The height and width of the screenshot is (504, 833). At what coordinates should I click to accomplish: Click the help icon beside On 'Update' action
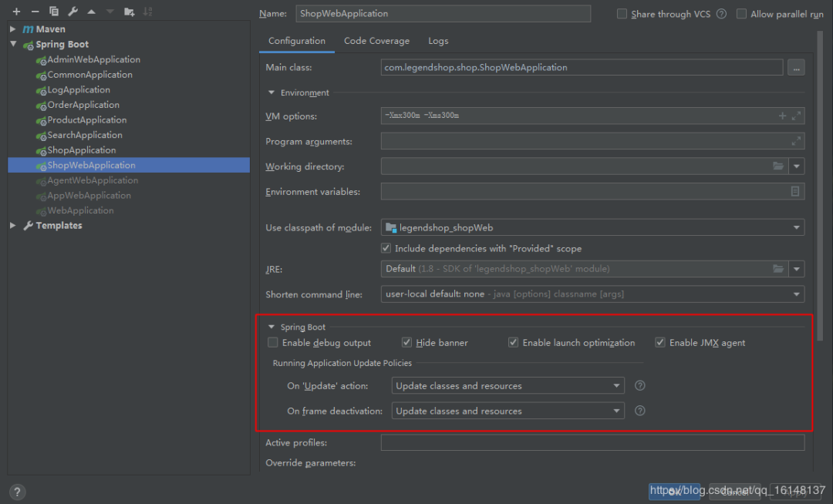click(639, 386)
